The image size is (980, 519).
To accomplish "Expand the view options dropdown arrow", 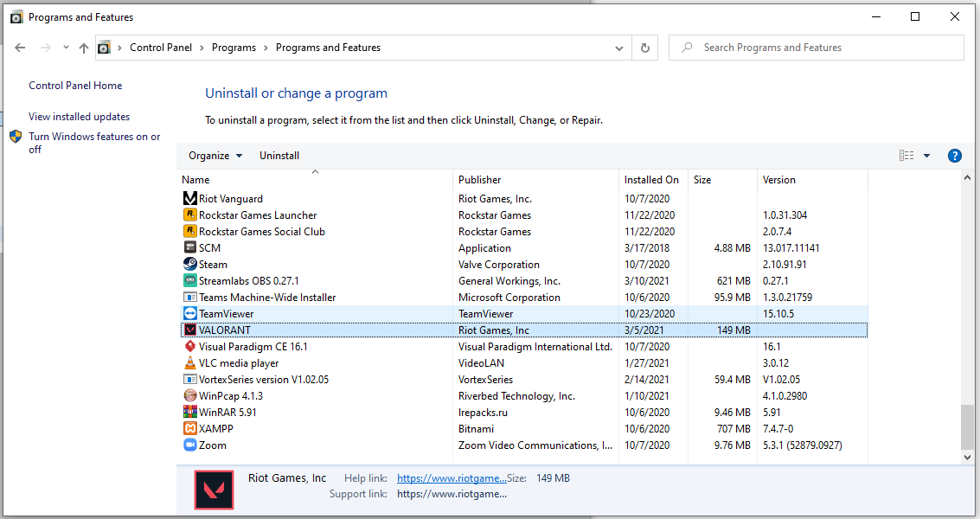I will (x=926, y=156).
